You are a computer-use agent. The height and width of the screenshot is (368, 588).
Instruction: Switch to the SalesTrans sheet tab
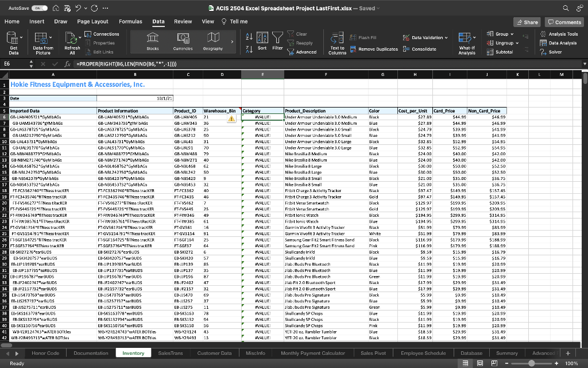tap(170, 353)
